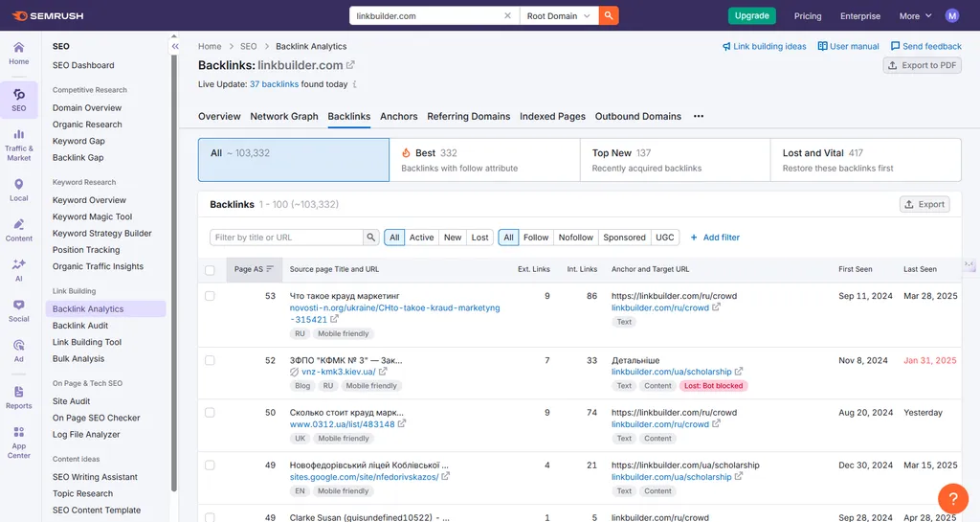Select the Sponsored attribute filter
The height and width of the screenshot is (522, 980).
click(x=624, y=238)
